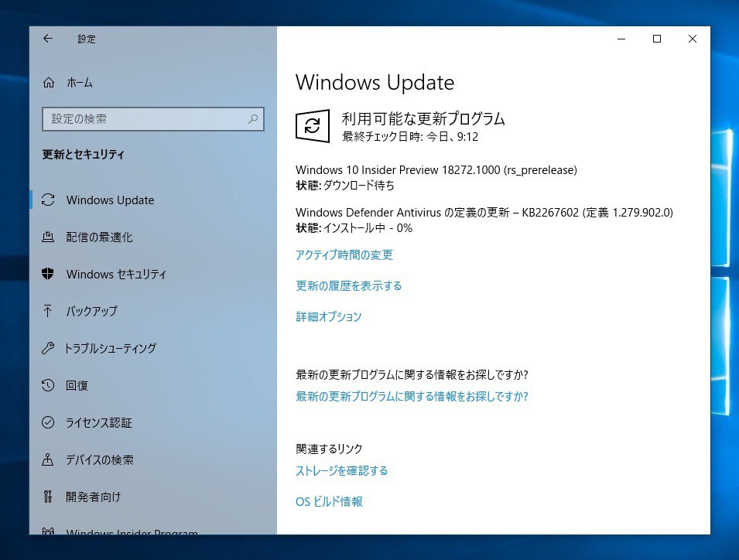Go to Windows セキュリティ section
Screen dimensions: 739x560
(x=116, y=274)
